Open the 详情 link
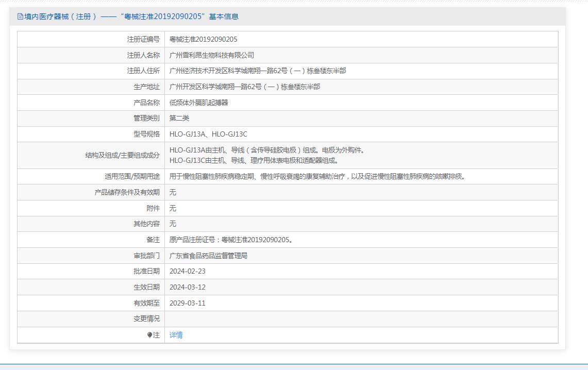The image size is (588, 370). 176,335
